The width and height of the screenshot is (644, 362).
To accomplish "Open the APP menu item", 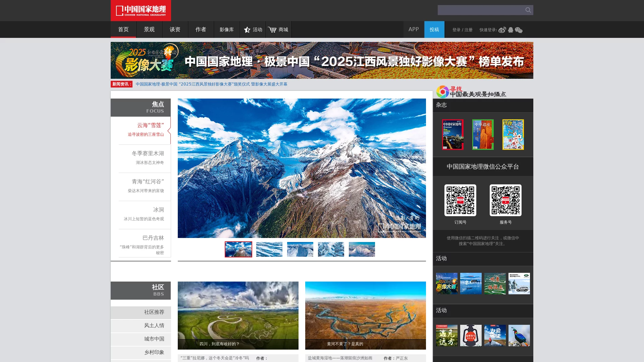I will pyautogui.click(x=414, y=29).
